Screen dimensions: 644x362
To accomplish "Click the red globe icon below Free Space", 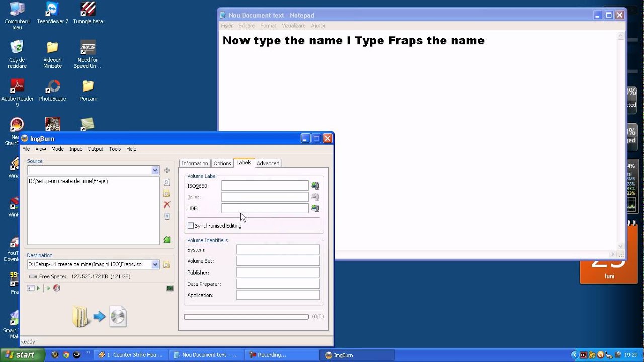I will [57, 288].
